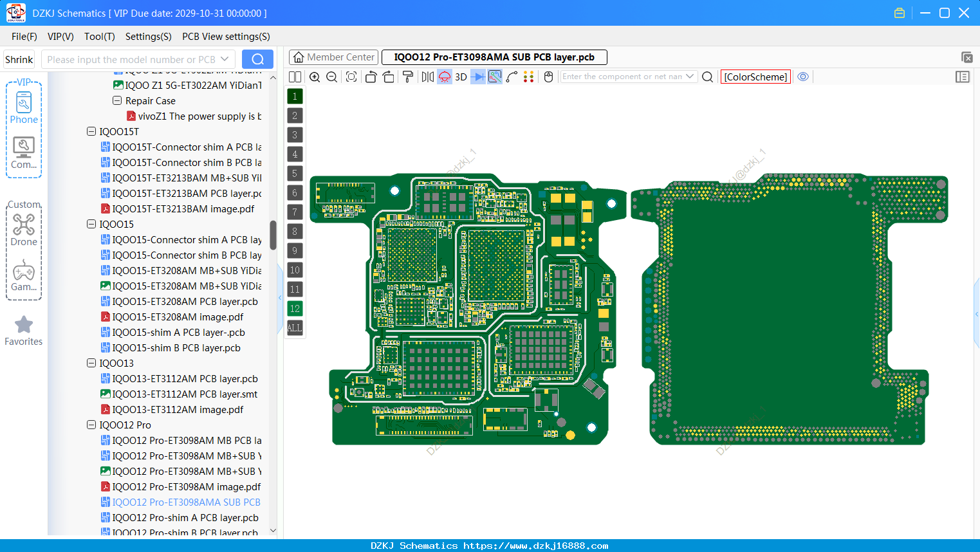Image resolution: width=980 pixels, height=552 pixels.
Task: Open the Settings(S) menu
Action: point(149,37)
